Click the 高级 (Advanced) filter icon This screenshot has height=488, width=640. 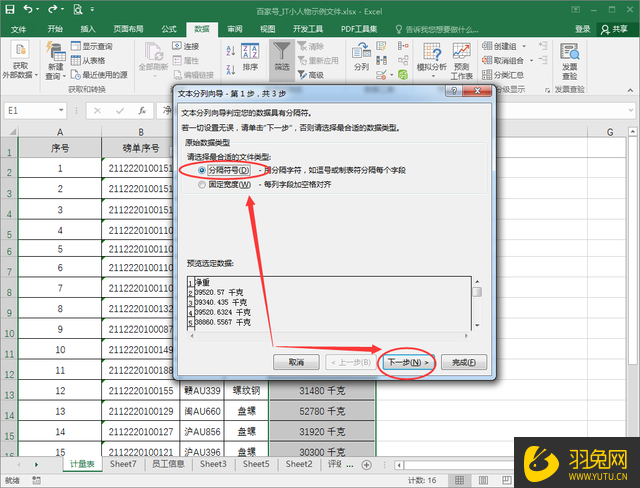pos(302,75)
